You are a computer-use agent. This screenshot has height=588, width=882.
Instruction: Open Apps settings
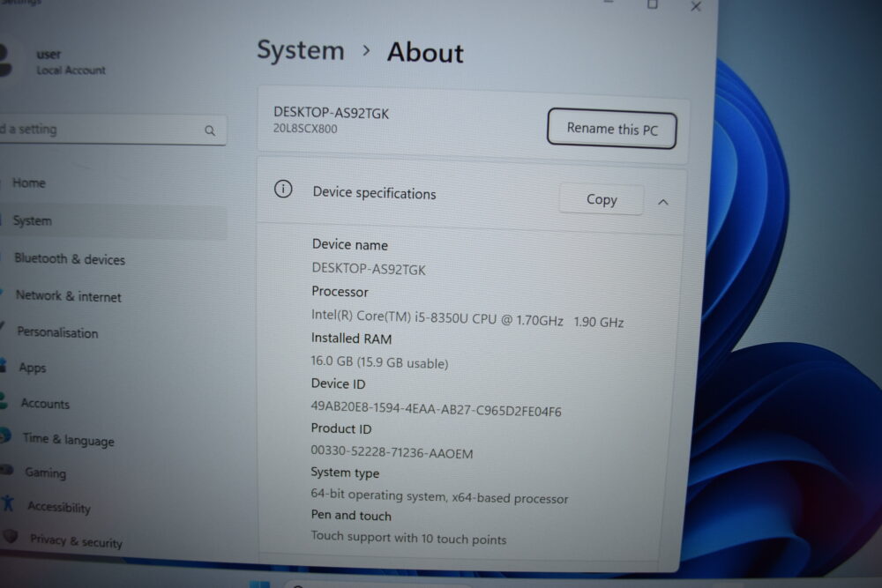pyautogui.click(x=32, y=368)
